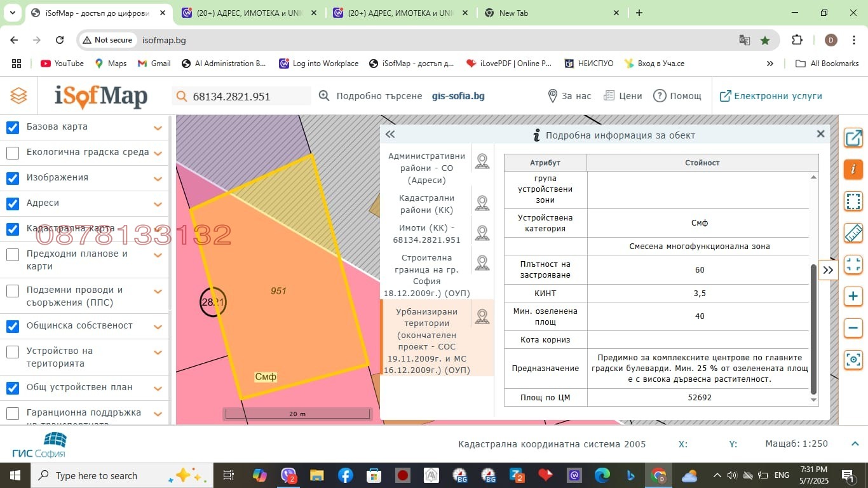868x488 pixels.
Task: Locate Кадастрални райони (КК) on map
Action: (482, 203)
